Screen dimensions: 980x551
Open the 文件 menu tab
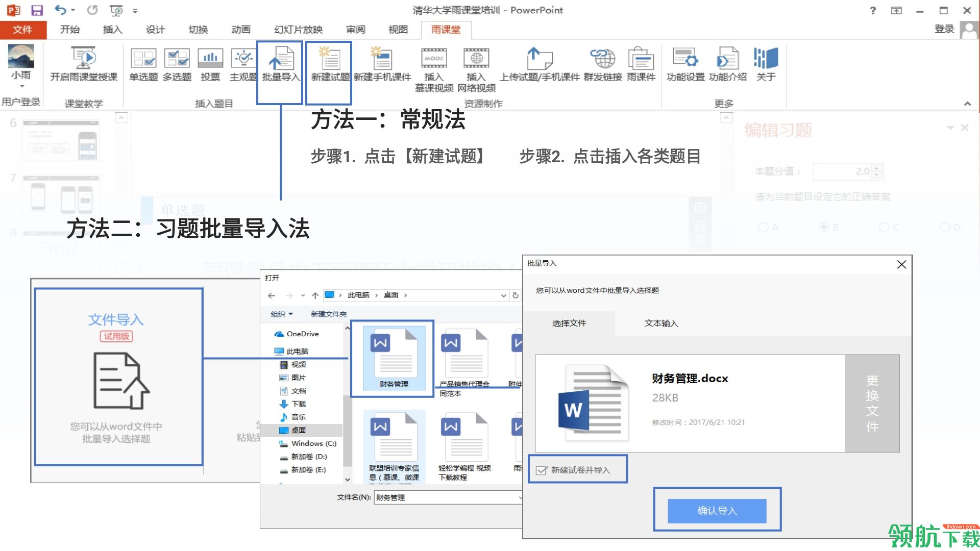(x=23, y=30)
